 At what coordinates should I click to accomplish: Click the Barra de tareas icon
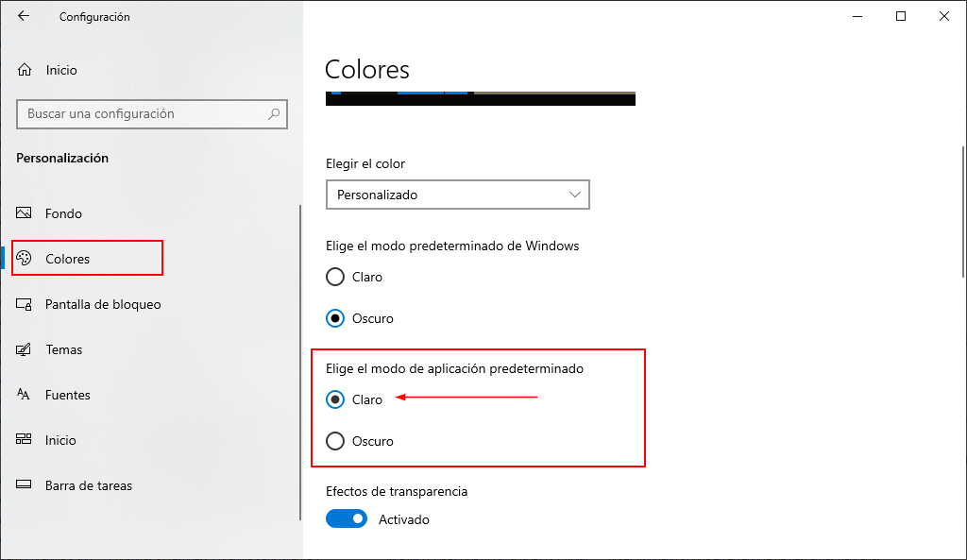[x=25, y=485]
